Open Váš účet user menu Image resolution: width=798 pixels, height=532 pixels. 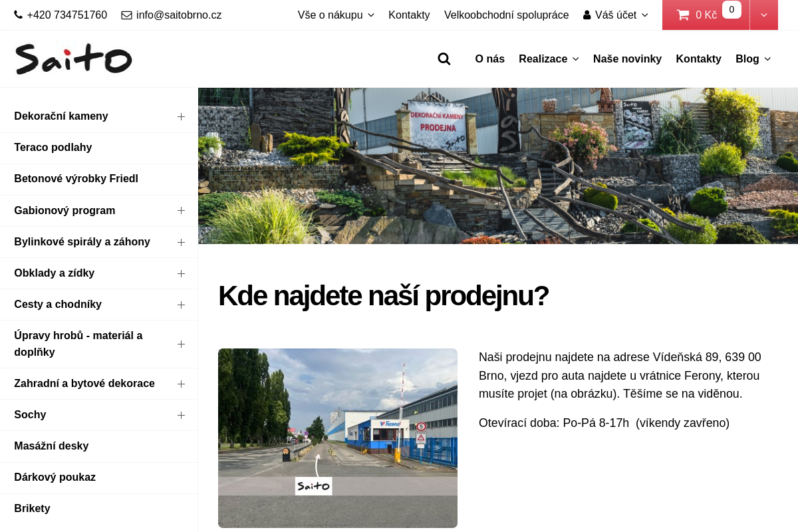(615, 15)
